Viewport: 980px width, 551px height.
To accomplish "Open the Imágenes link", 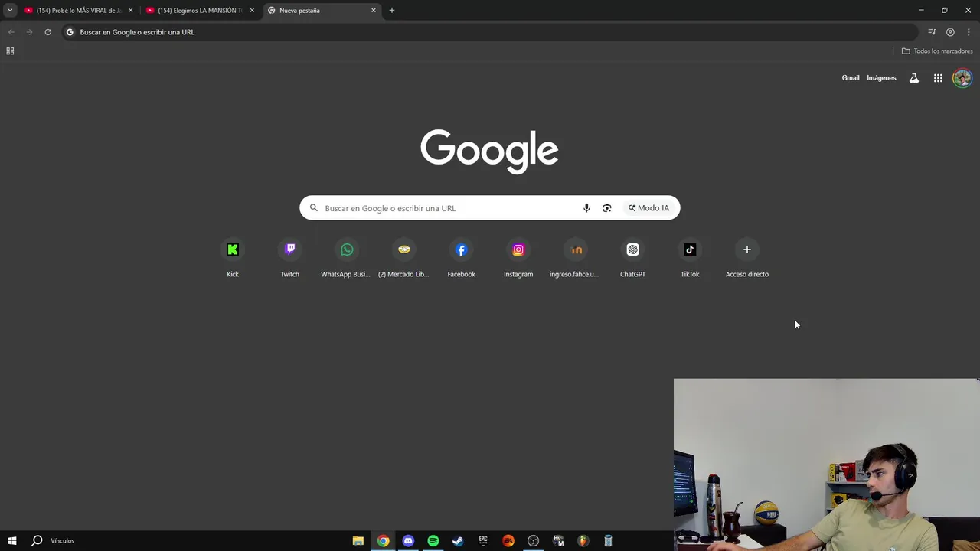I will tap(881, 78).
